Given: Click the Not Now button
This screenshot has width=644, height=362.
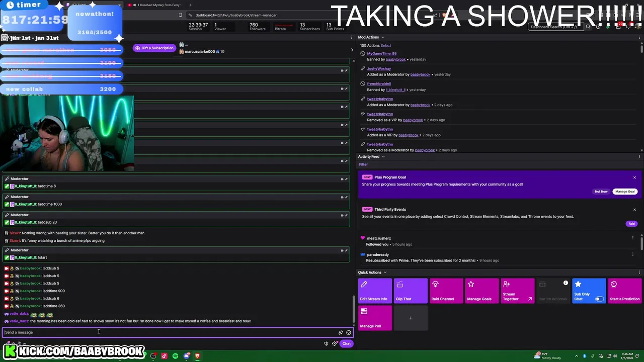Looking at the screenshot, I should [601, 192].
